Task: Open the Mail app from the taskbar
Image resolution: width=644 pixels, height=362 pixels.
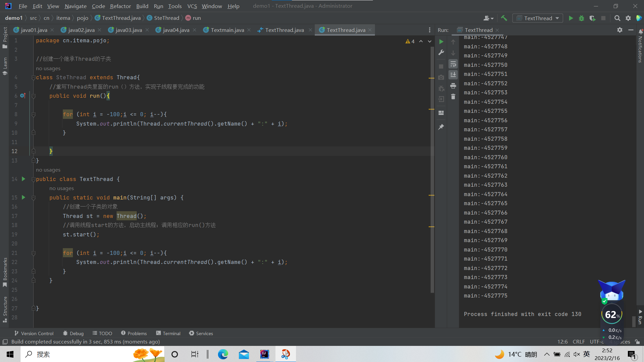Action: 244,354
